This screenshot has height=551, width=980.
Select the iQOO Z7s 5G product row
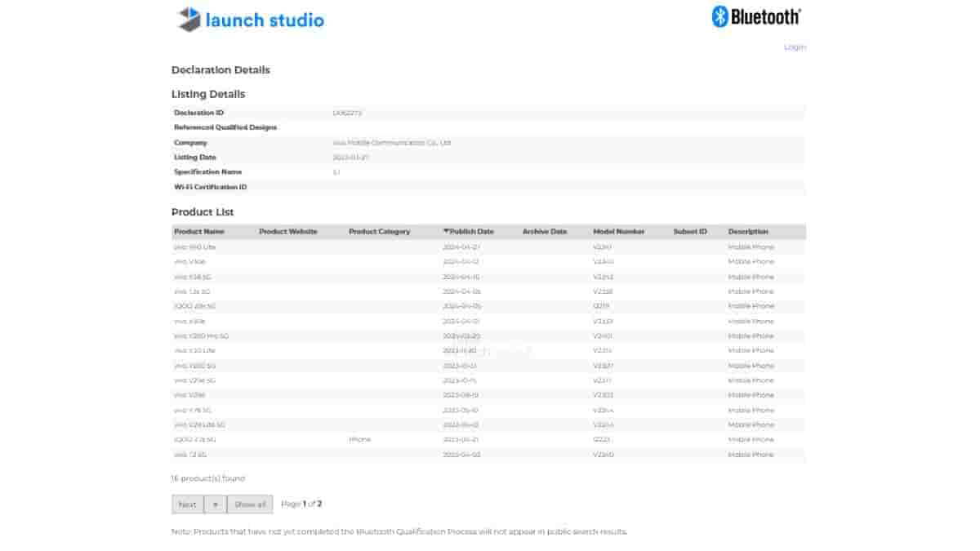194,440
